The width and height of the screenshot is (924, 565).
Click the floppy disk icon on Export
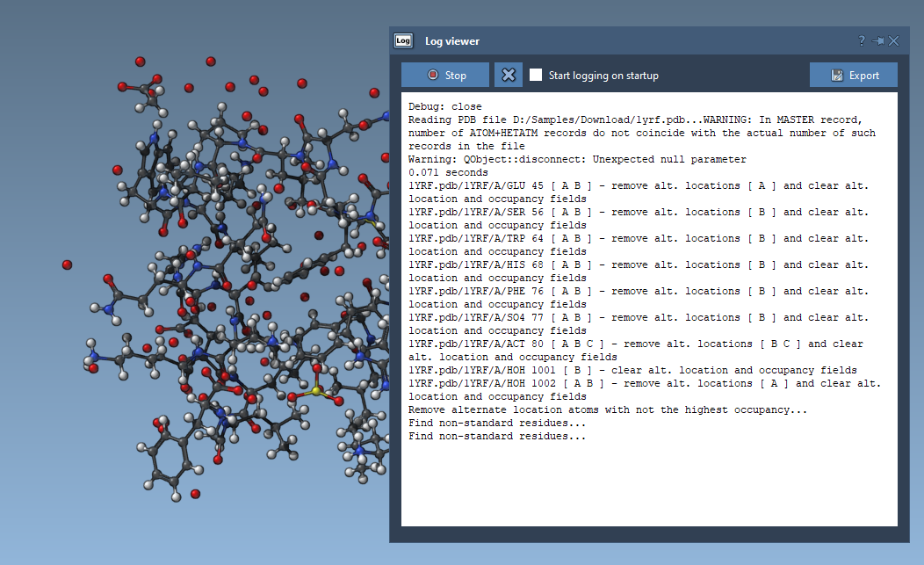(x=837, y=76)
